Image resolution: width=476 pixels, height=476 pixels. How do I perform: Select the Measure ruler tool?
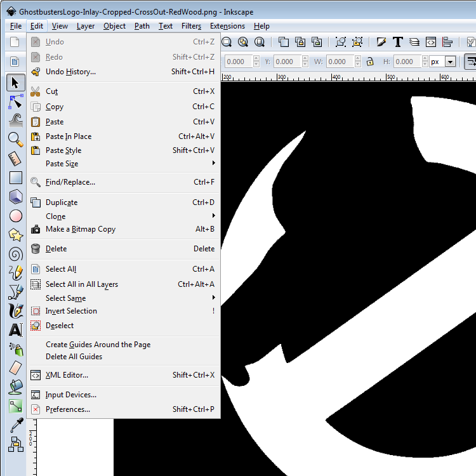[15, 159]
